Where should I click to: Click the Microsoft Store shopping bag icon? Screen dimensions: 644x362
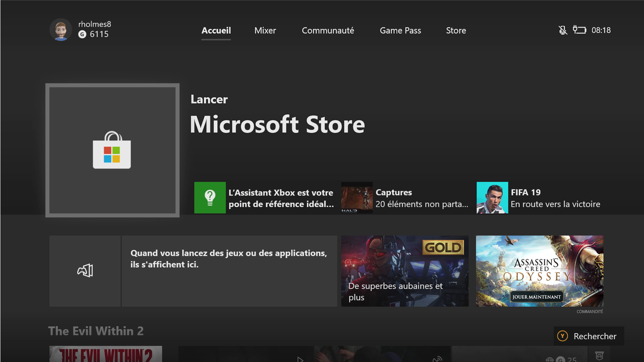(112, 150)
